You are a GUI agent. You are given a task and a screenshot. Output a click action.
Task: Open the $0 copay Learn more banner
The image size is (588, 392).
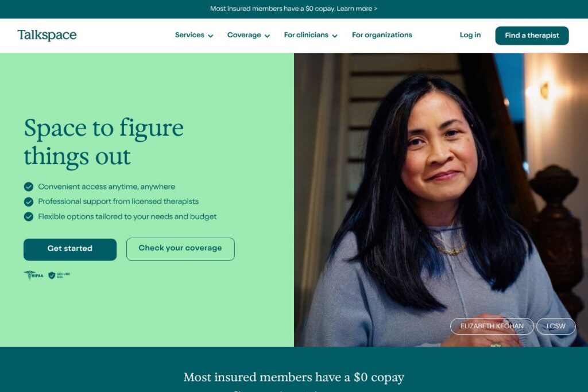point(293,9)
